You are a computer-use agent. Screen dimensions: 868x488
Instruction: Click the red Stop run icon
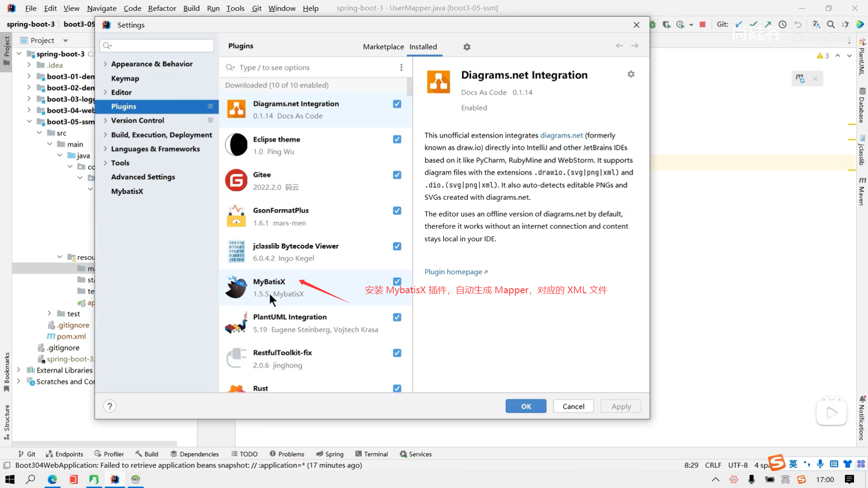coord(703,24)
